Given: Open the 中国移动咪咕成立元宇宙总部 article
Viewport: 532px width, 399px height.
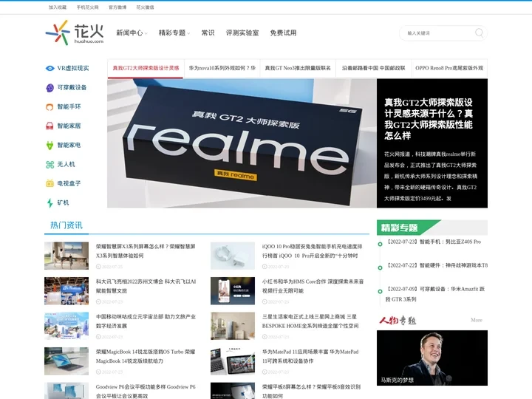Looking at the screenshot, I should tap(146, 321).
